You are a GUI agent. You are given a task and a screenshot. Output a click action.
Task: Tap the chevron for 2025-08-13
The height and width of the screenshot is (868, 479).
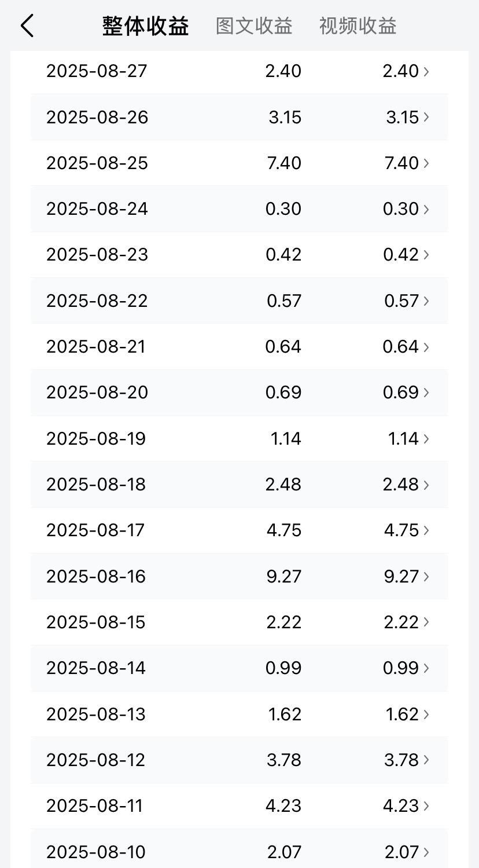[426, 714]
